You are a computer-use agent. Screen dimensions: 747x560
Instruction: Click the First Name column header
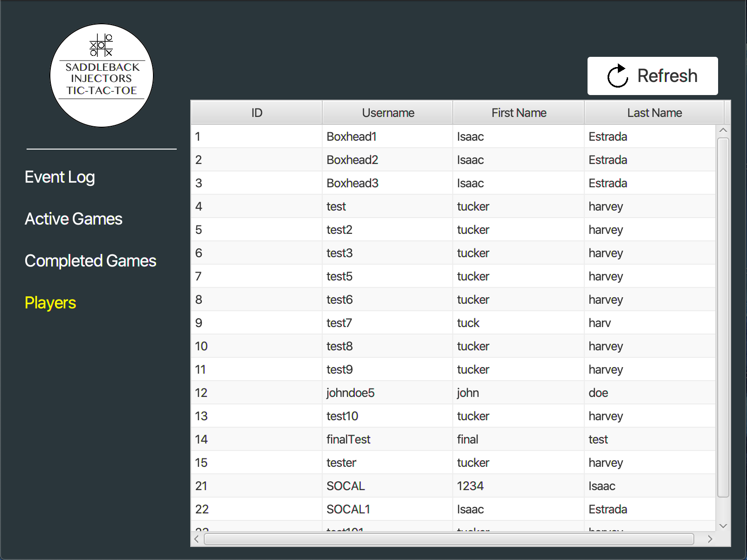click(x=519, y=112)
